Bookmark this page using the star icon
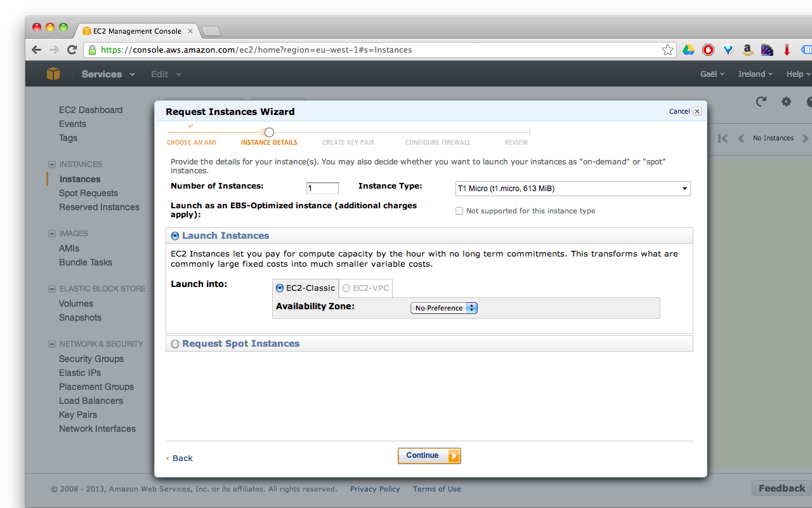 coord(667,49)
